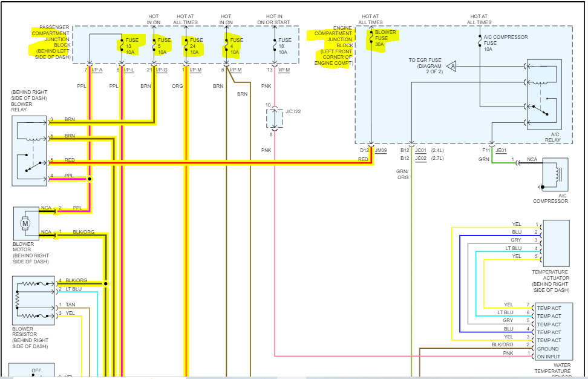Click the J/C I22 dashed connector box
The width and height of the screenshot is (588, 379).
[275, 119]
